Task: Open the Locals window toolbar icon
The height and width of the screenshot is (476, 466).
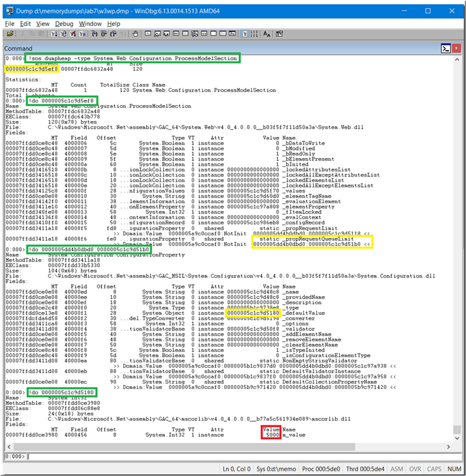Action: [x=167, y=34]
